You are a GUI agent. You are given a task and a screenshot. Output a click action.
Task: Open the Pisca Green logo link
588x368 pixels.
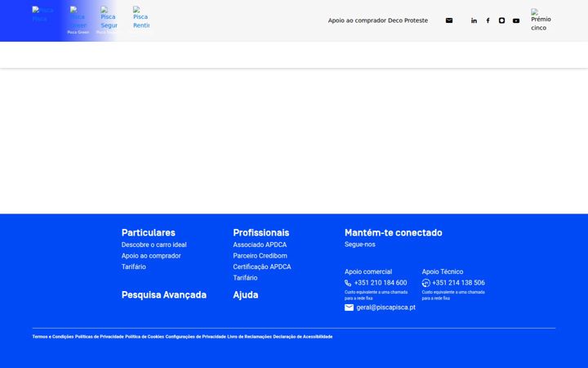[x=78, y=17]
